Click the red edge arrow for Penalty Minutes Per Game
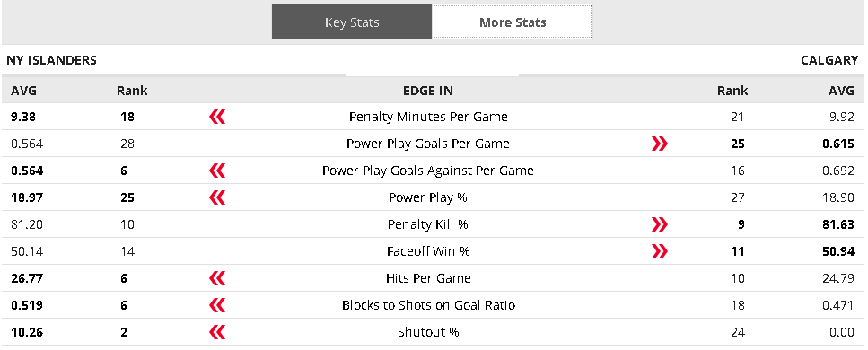 coord(217,117)
